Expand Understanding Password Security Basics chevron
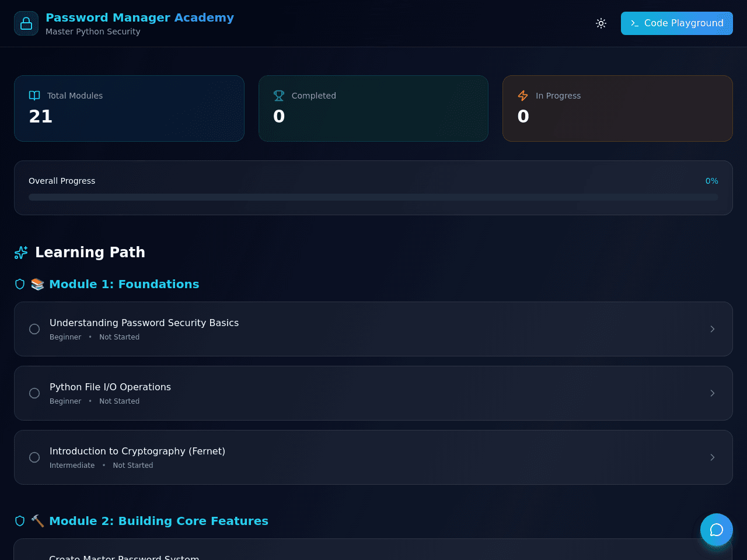747x560 pixels. pyautogui.click(x=713, y=329)
